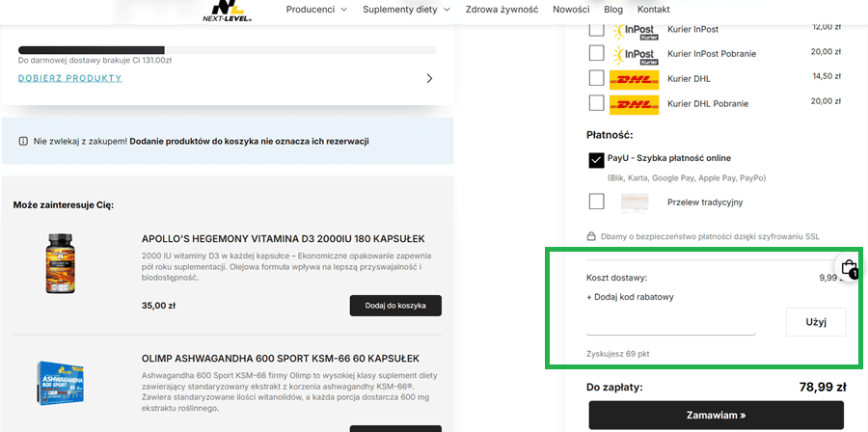Click the Kurier DHL 14,50 zł price
Image resolution: width=868 pixels, height=432 pixels.
click(x=827, y=76)
